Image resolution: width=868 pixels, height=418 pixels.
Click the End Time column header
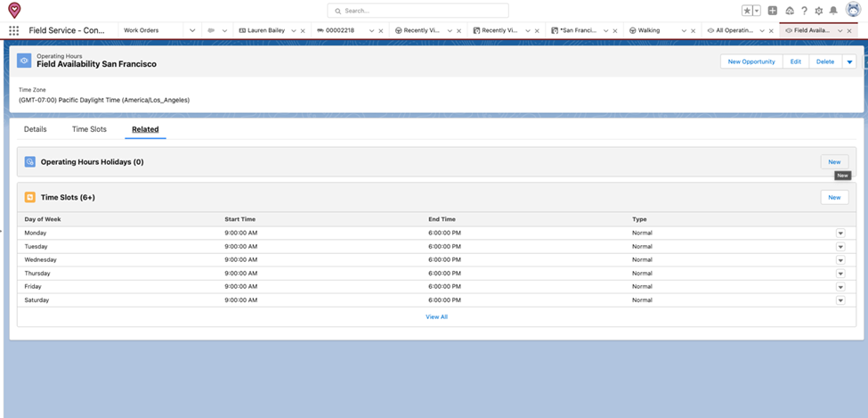coord(442,219)
